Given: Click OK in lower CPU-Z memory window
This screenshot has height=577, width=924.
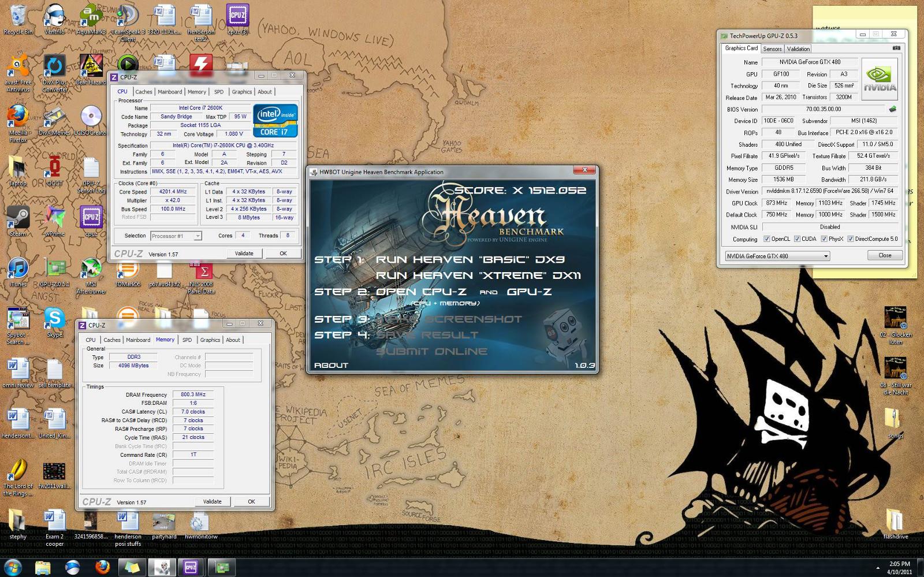Looking at the screenshot, I should click(251, 501).
